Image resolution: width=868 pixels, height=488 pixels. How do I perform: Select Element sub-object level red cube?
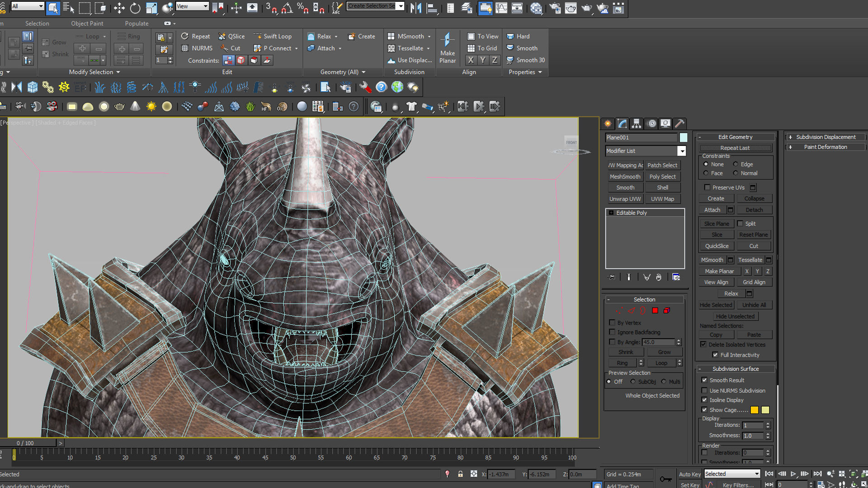(666, 310)
